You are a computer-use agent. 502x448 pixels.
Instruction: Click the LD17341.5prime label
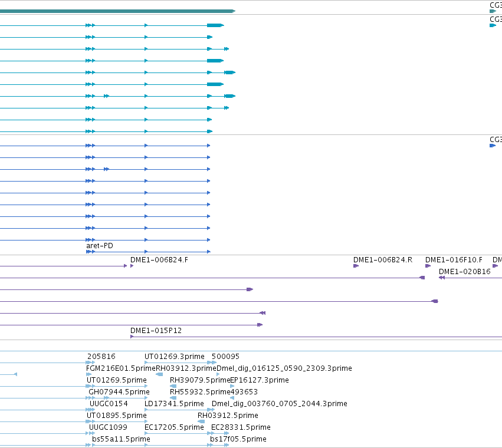174,404
